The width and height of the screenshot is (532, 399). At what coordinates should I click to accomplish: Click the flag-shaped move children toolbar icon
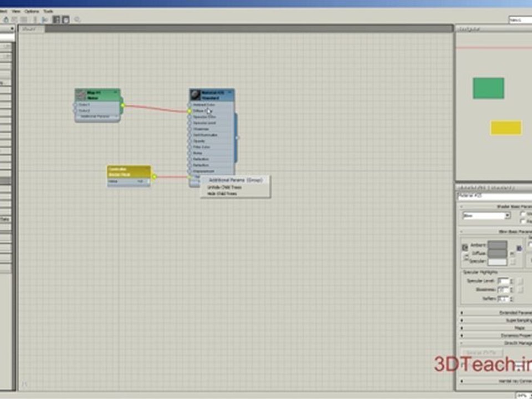(45, 20)
